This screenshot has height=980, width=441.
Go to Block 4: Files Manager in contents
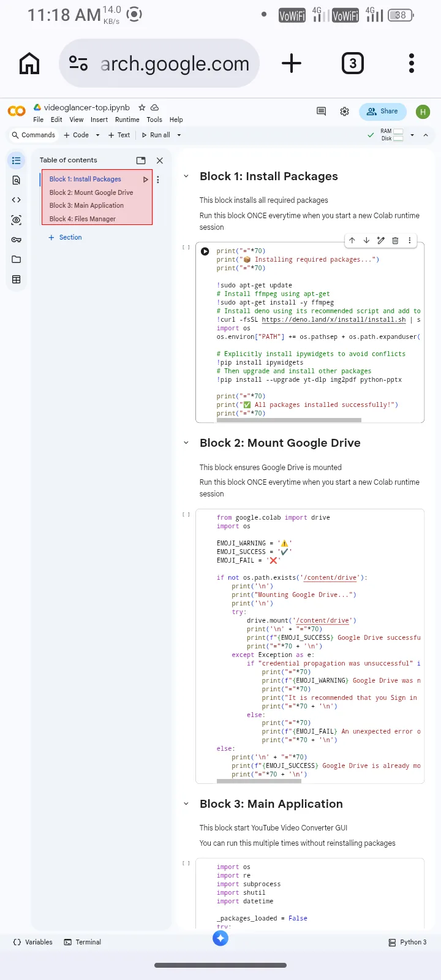tap(83, 219)
